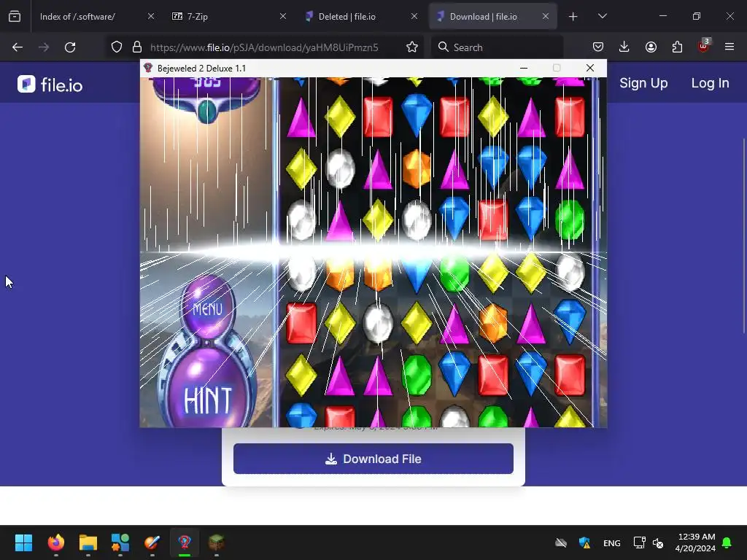The image size is (747, 560).
Task: Click the Bejeweled title bar app icon
Action: click(148, 68)
